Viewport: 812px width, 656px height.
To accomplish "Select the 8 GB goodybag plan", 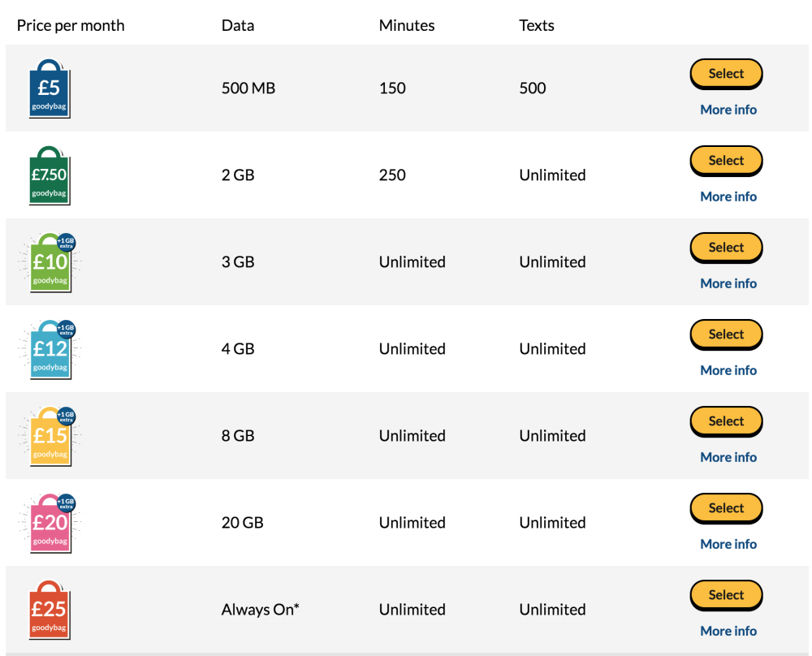I will [x=726, y=422].
